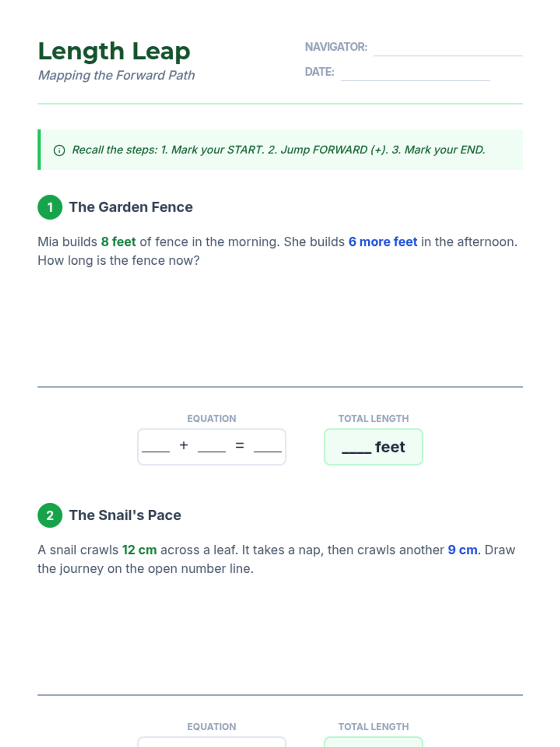Image resolution: width=560 pixels, height=747 pixels.
Task: Click the plus sign in equation
Action: [x=184, y=445]
